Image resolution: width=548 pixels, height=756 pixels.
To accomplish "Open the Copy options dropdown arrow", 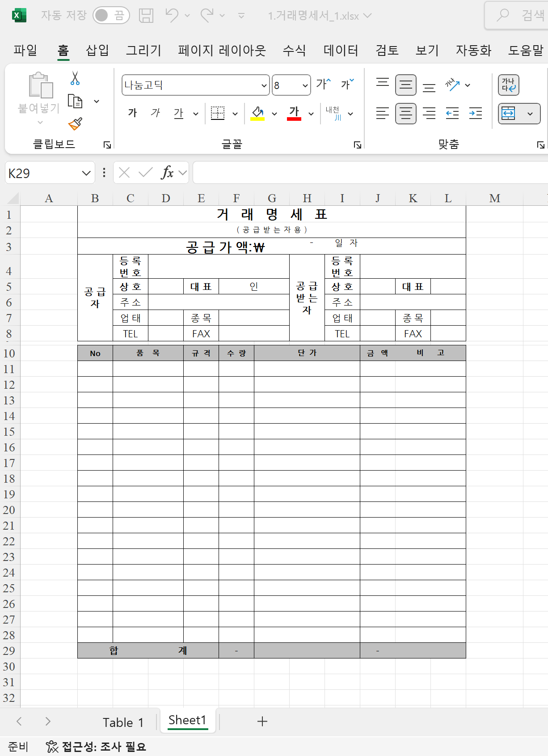I will point(97,102).
